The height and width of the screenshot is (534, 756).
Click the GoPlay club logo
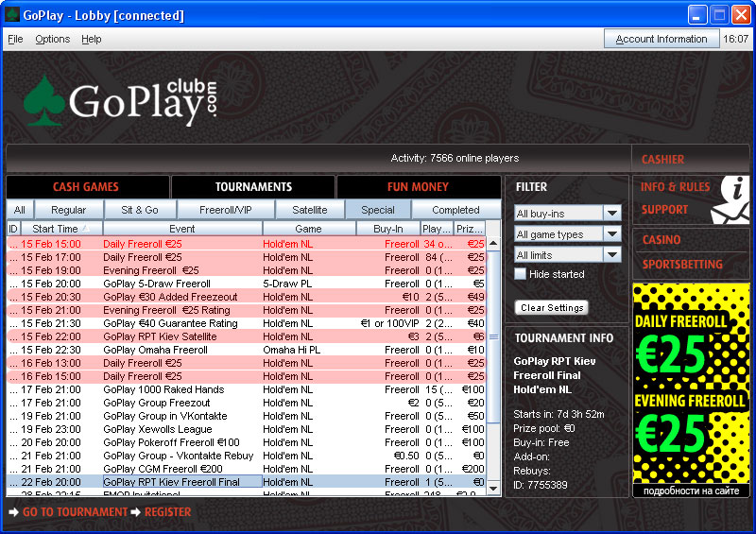tap(121, 101)
